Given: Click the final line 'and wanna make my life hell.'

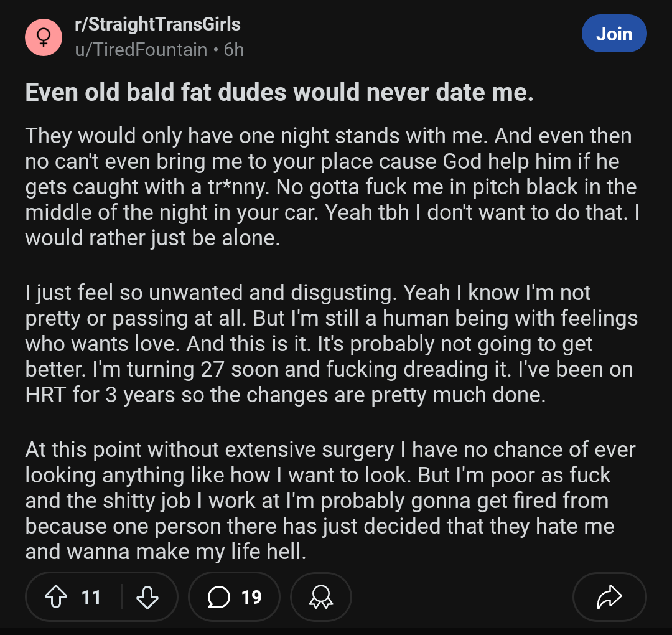Looking at the screenshot, I should (166, 552).
